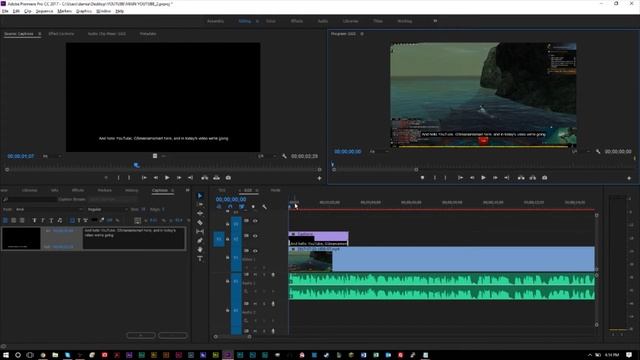This screenshot has height=360, width=640.
Task: Toggle V1 source patching indicator
Action: pos(219,239)
